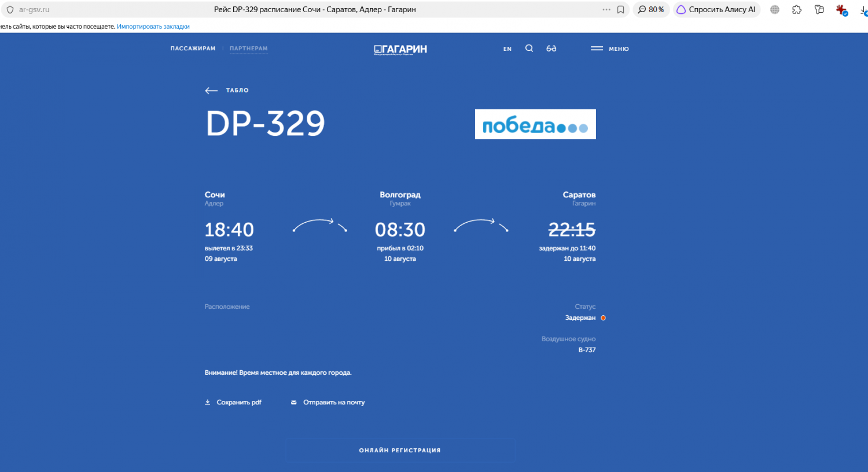The width and height of the screenshot is (868, 472).
Task: Click the Волгоград time 08:30
Action: coord(400,230)
